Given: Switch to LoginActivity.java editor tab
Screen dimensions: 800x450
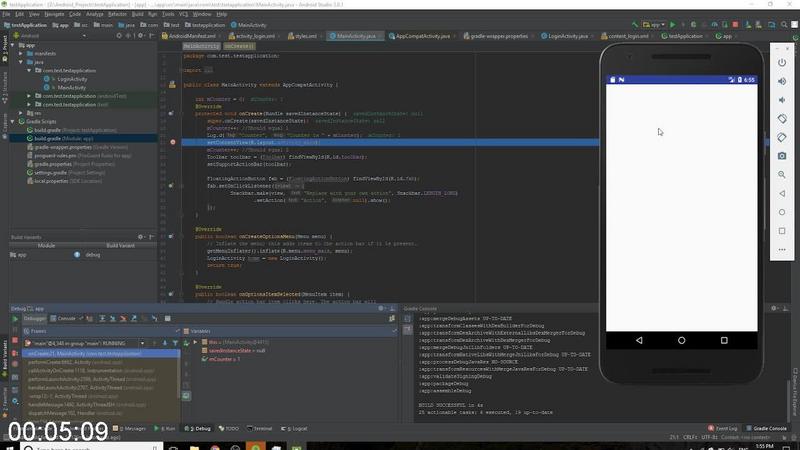Looking at the screenshot, I should (x=565, y=36).
